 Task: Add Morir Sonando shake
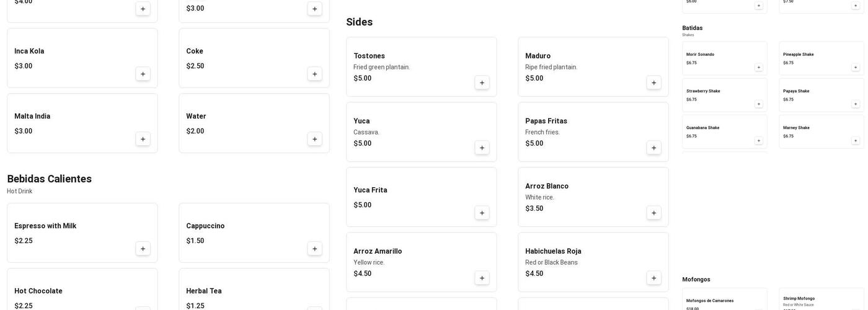point(758,68)
